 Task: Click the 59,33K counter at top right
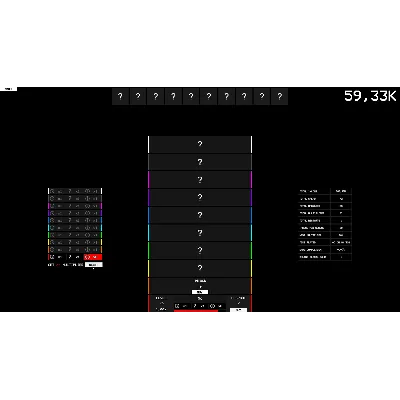pos(370,96)
